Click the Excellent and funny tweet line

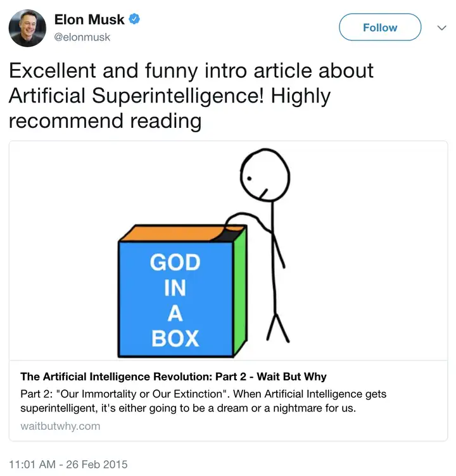(191, 71)
